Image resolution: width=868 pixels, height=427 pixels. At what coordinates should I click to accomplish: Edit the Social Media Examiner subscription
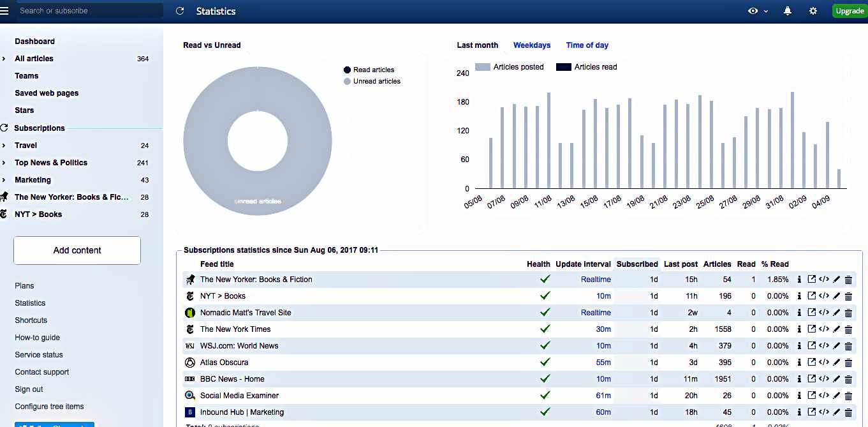pos(837,396)
